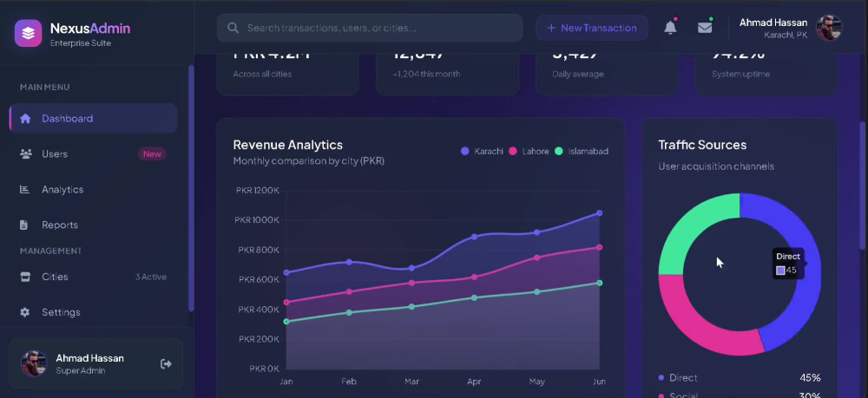Image resolution: width=868 pixels, height=398 pixels.
Task: Focus the search transactions input field
Action: [x=370, y=28]
